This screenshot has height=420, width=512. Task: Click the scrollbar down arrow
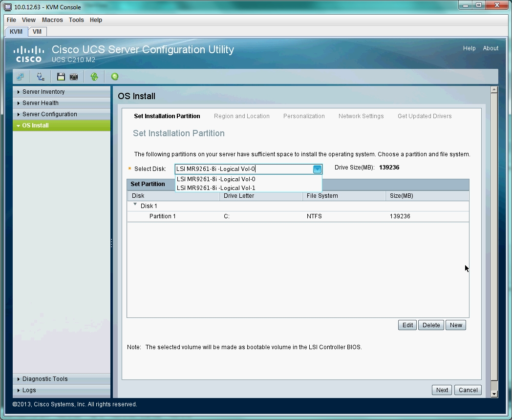494,394
